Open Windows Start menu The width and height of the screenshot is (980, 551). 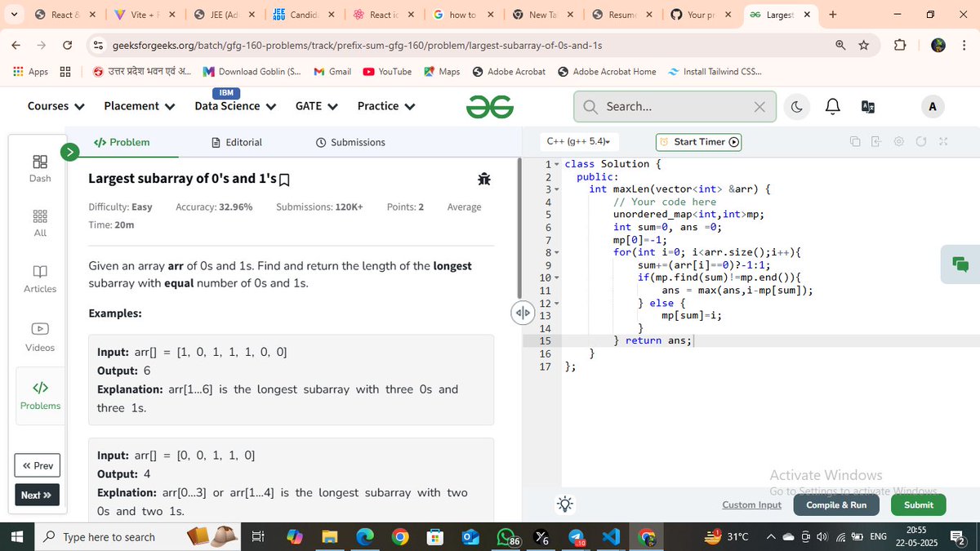click(x=17, y=536)
